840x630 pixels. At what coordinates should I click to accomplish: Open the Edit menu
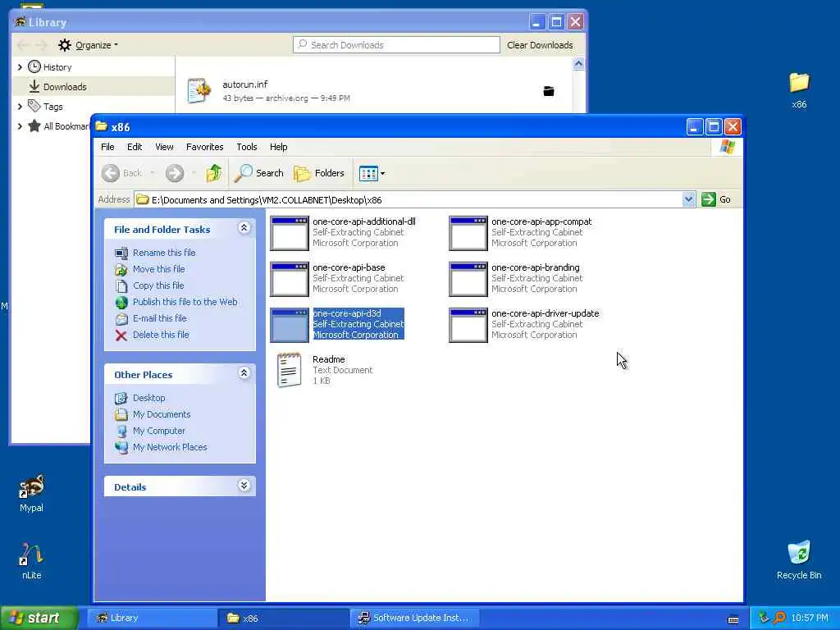pyautogui.click(x=135, y=147)
